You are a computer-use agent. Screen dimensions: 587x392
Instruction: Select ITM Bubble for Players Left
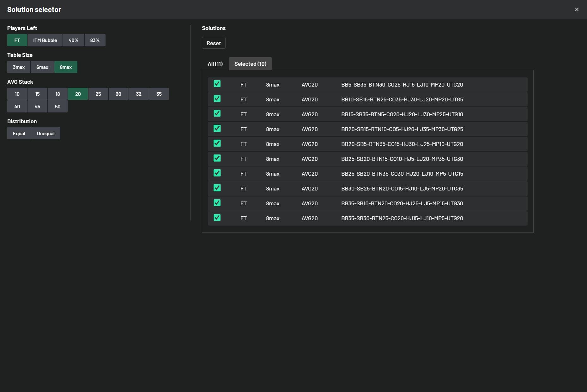[x=45, y=40]
